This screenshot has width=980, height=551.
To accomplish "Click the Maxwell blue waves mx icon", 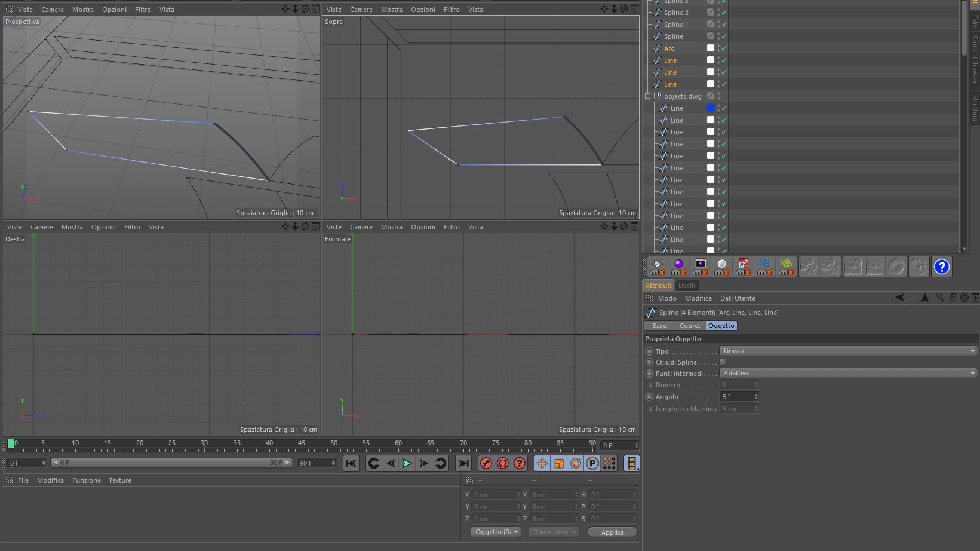I will 765,267.
